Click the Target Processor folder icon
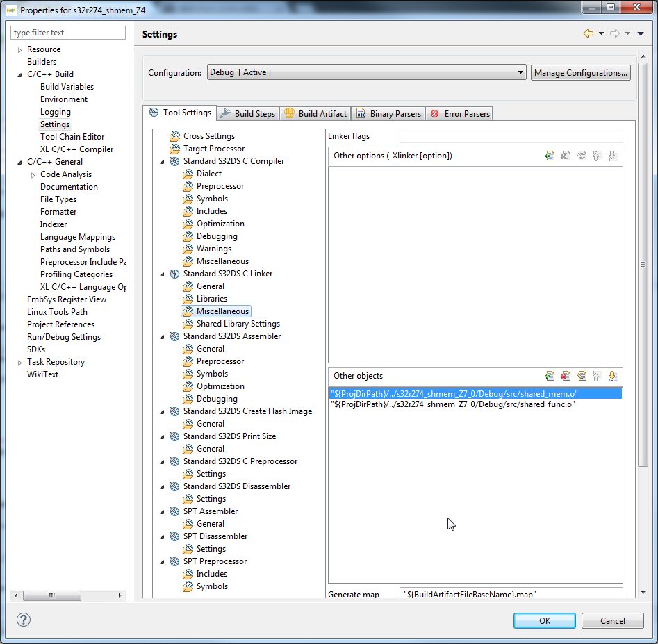 coord(174,149)
